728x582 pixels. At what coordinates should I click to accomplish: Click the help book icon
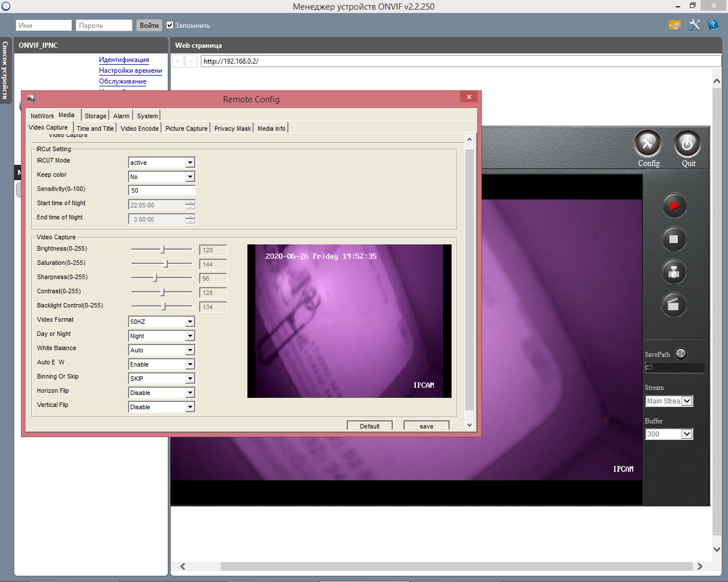click(713, 25)
